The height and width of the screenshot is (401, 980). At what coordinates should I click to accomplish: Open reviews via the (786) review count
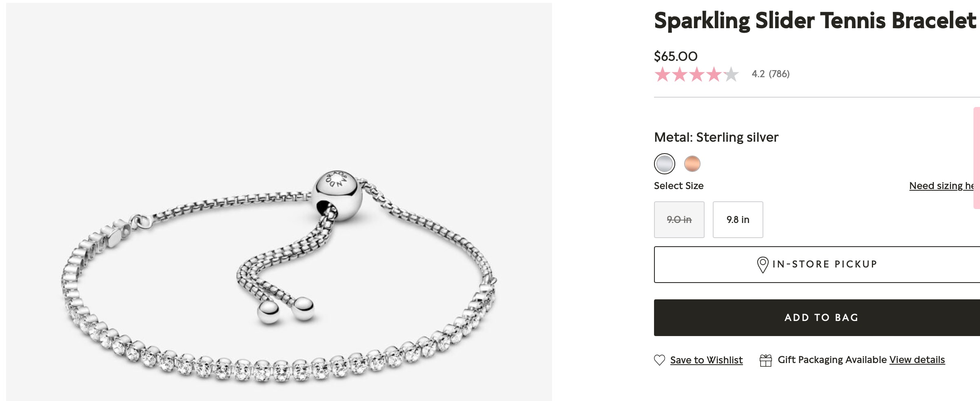coord(778,74)
